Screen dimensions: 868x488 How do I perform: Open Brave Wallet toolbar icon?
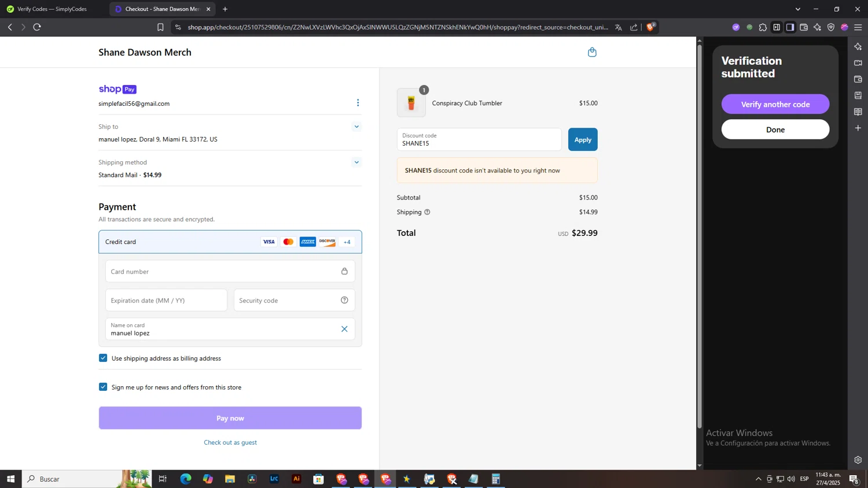point(804,27)
